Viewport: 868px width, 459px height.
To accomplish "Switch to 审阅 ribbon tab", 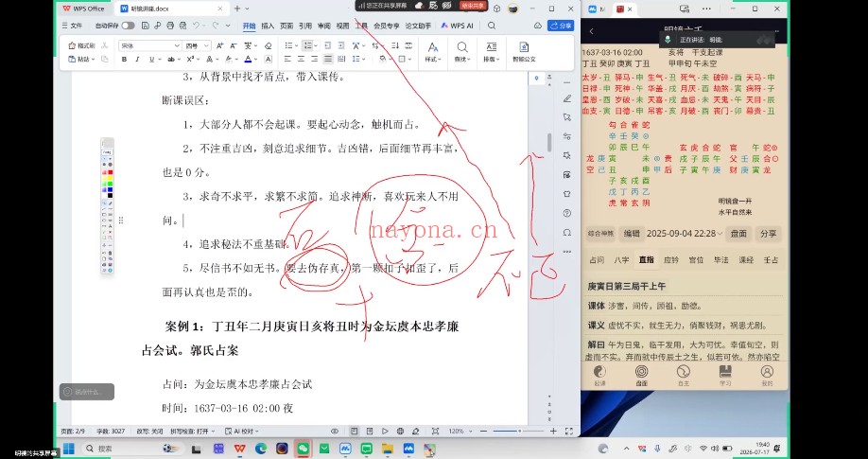I will 323,26.
